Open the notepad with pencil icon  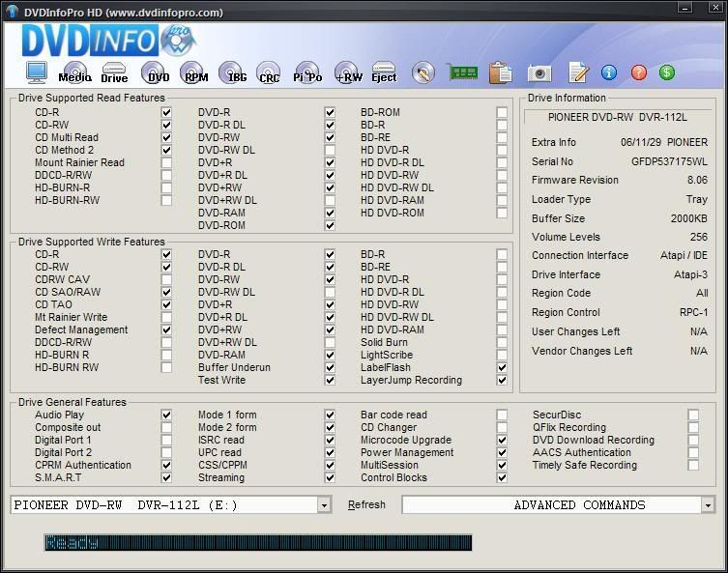pos(578,72)
